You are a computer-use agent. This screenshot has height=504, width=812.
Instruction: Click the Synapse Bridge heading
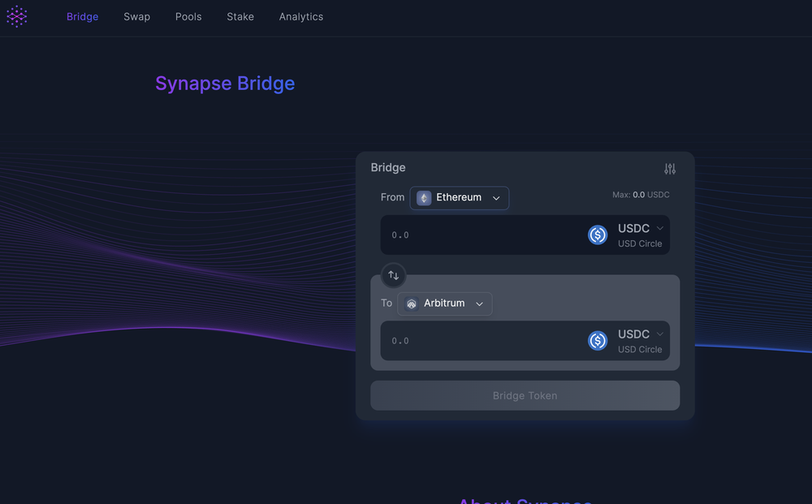coord(225,84)
